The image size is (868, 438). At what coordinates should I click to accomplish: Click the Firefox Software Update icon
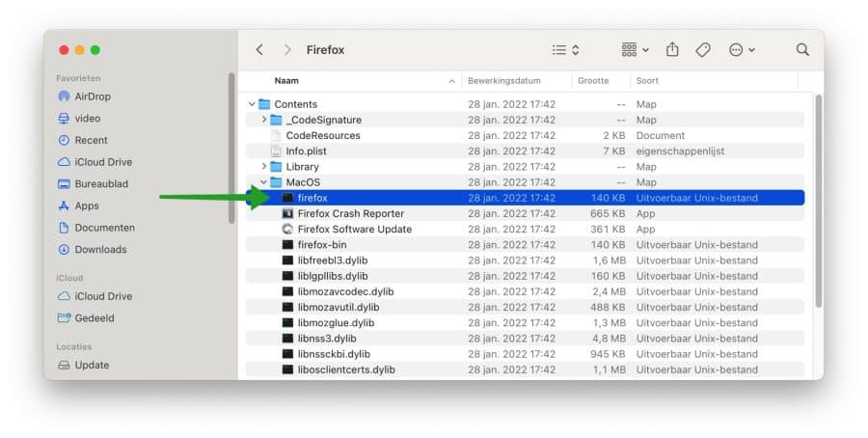point(287,229)
